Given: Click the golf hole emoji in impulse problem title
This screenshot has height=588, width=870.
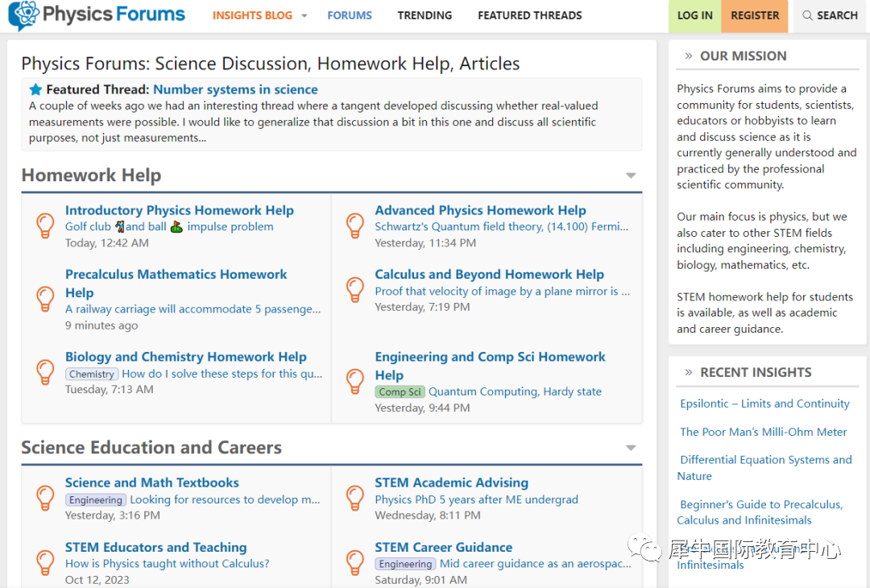Looking at the screenshot, I should pos(176,226).
